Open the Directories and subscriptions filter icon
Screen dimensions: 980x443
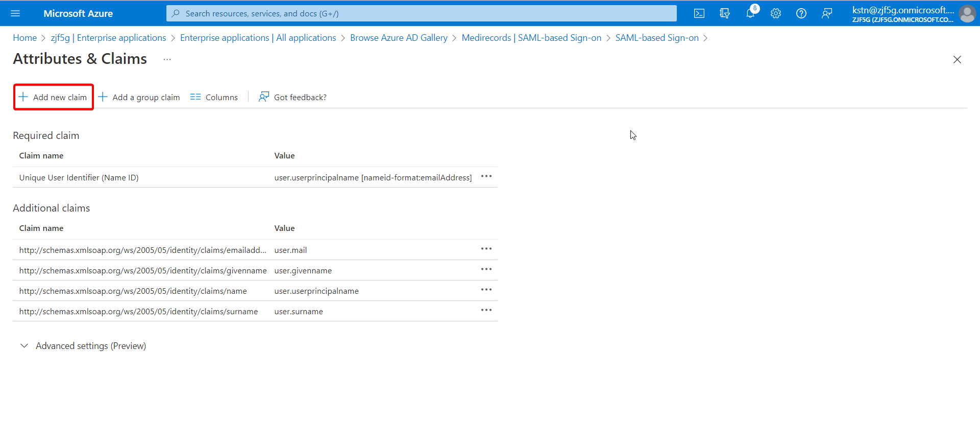[725, 13]
